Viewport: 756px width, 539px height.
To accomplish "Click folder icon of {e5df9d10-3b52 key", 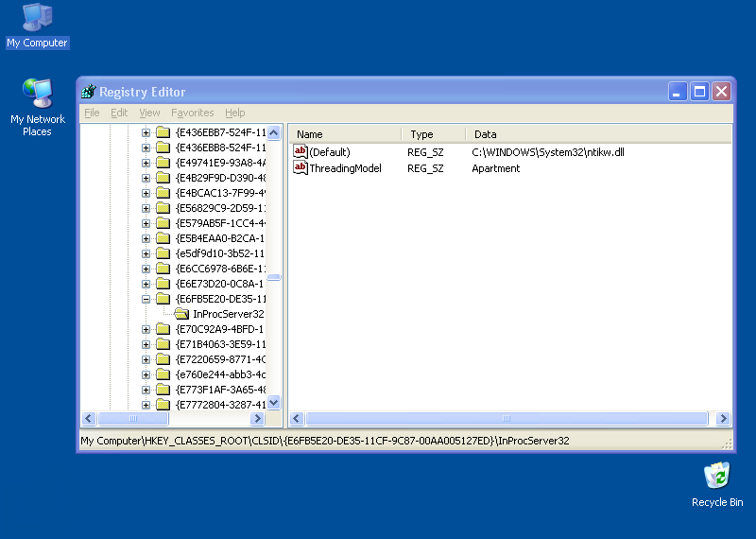I will click(x=163, y=253).
